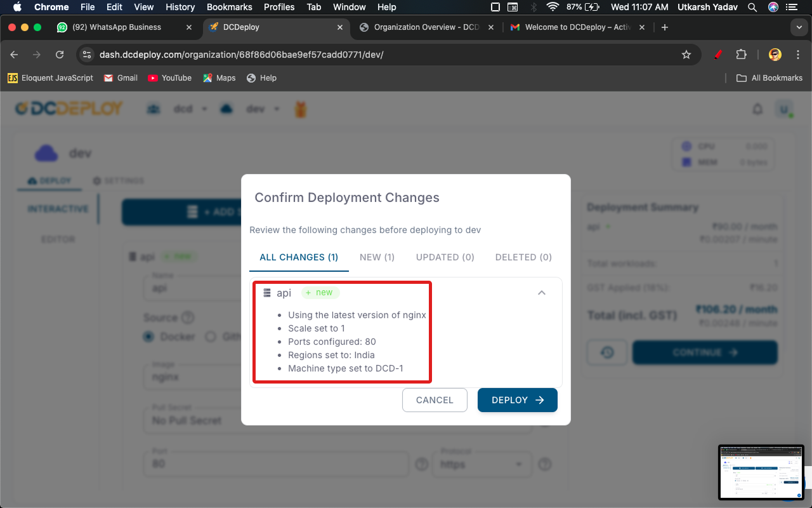Select second source radio button

(211, 337)
